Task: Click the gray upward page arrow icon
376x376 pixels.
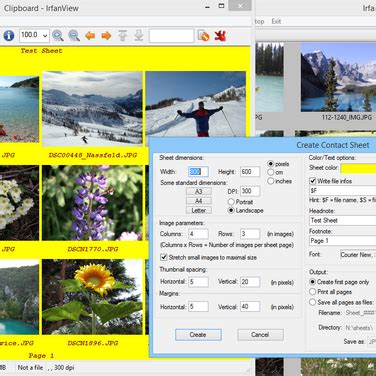Action: 123,35
